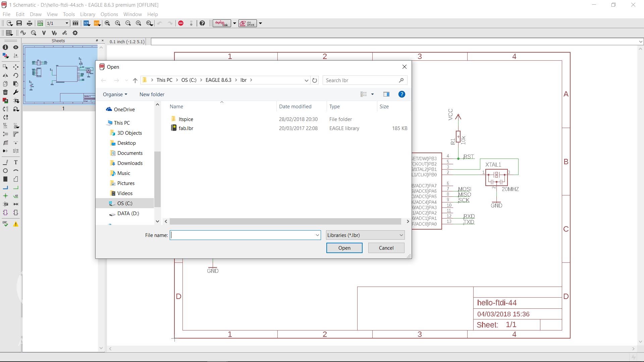Screen dimensions: 644x362
Task: Click the horizontal scrollbar in file list
Action: tap(285, 221)
